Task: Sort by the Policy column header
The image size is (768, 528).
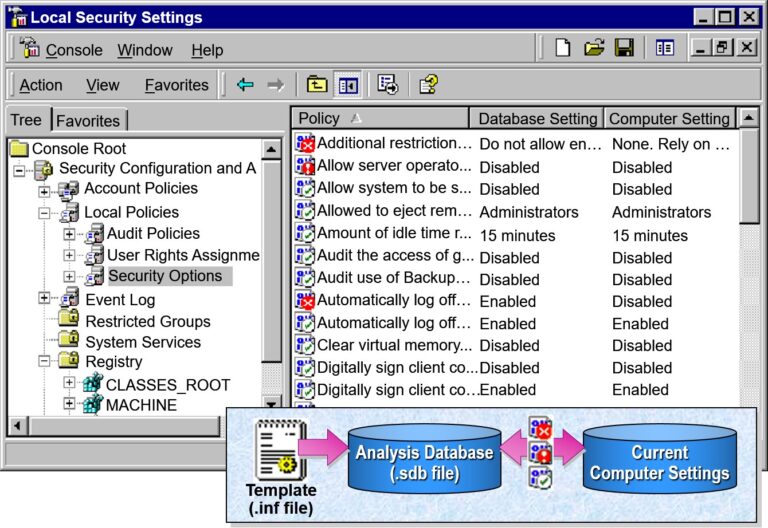Action: (x=380, y=118)
